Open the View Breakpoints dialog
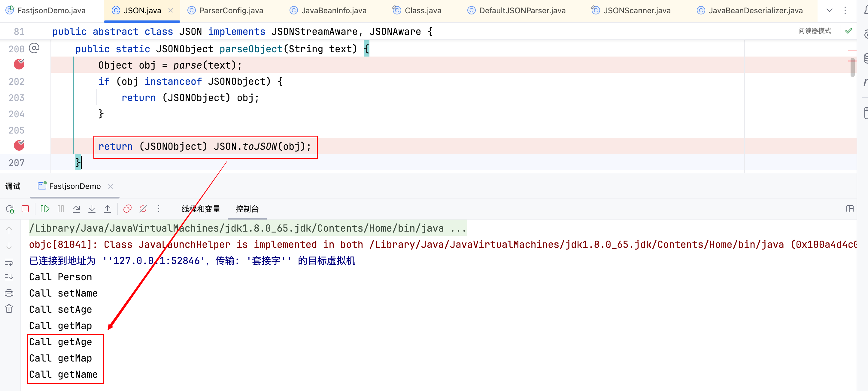Screen dimensions: 868x391 click(x=127, y=209)
